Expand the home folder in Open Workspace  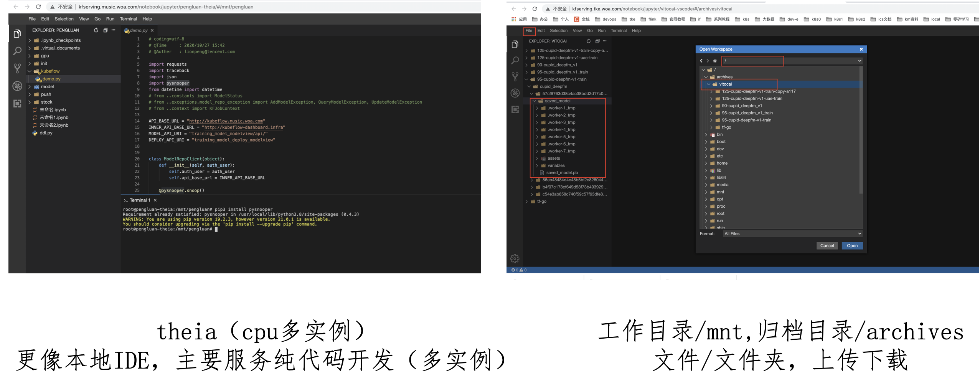coord(706,163)
